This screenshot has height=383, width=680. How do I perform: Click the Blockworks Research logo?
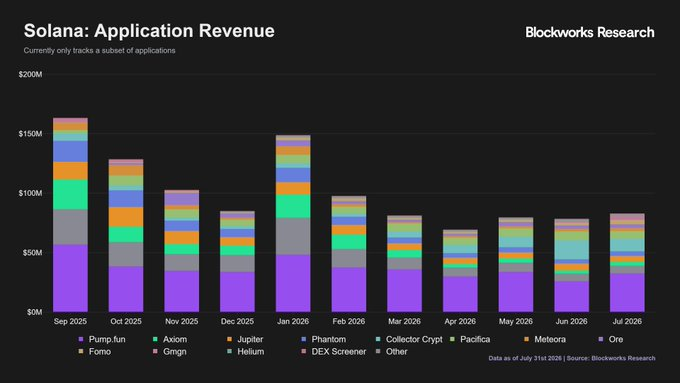tap(590, 32)
